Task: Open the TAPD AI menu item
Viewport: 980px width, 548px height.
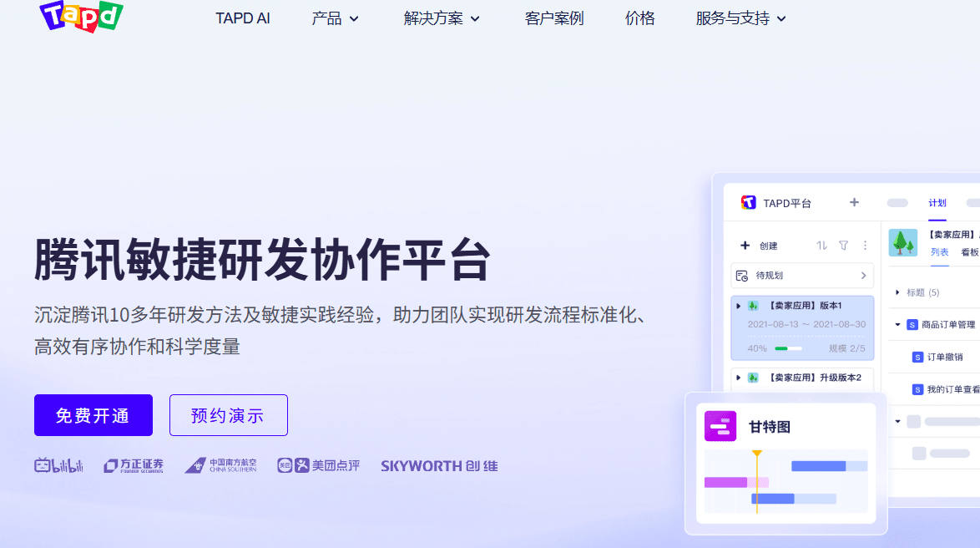Action: click(243, 18)
